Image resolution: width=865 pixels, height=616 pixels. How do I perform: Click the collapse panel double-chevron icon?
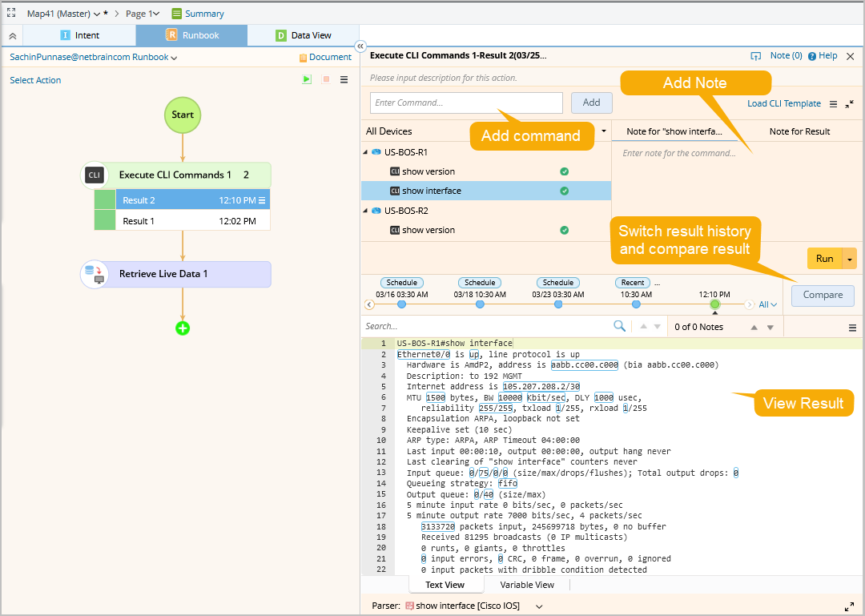360,46
